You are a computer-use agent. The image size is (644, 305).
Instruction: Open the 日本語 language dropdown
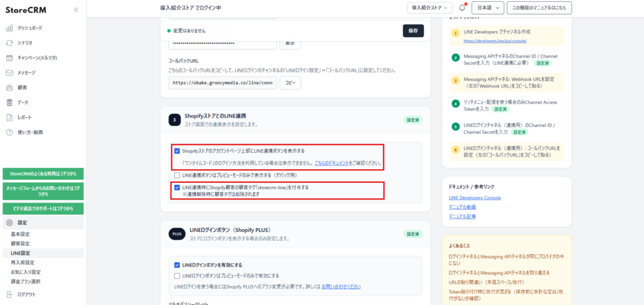point(487,8)
